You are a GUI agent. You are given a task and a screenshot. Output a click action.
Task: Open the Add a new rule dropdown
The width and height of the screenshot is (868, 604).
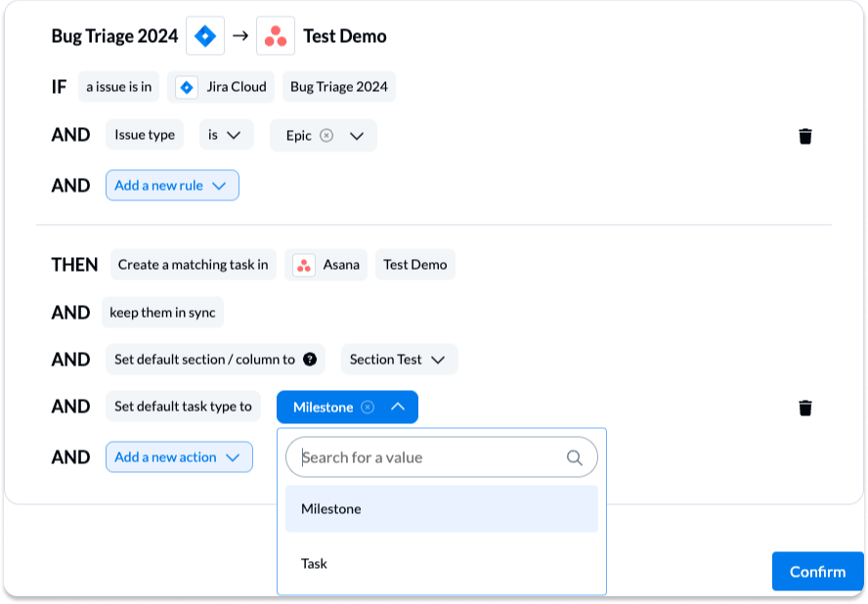[x=172, y=185]
